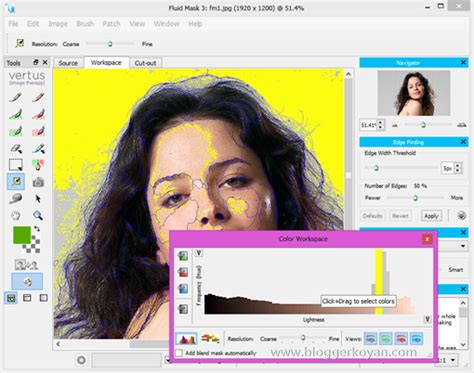474x373 pixels.
Task: Switch to the colorful strokes view mode
Action: pyautogui.click(x=210, y=339)
